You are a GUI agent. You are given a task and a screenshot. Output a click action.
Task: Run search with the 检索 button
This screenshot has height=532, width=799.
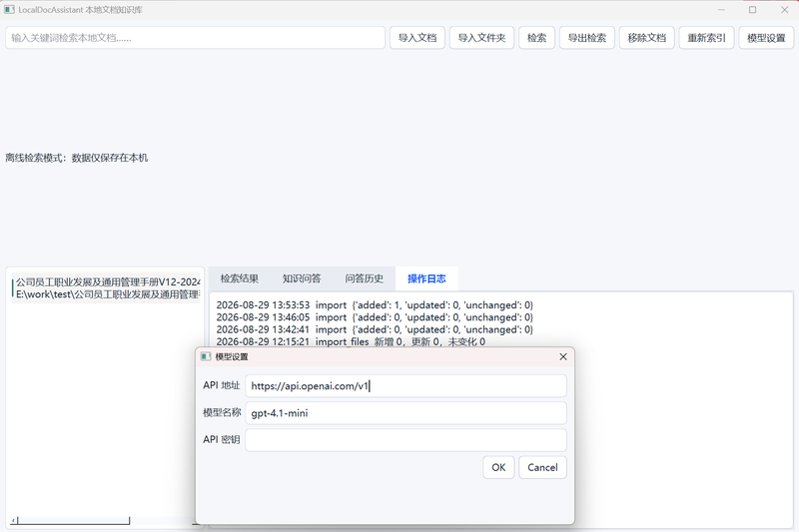tap(536, 38)
